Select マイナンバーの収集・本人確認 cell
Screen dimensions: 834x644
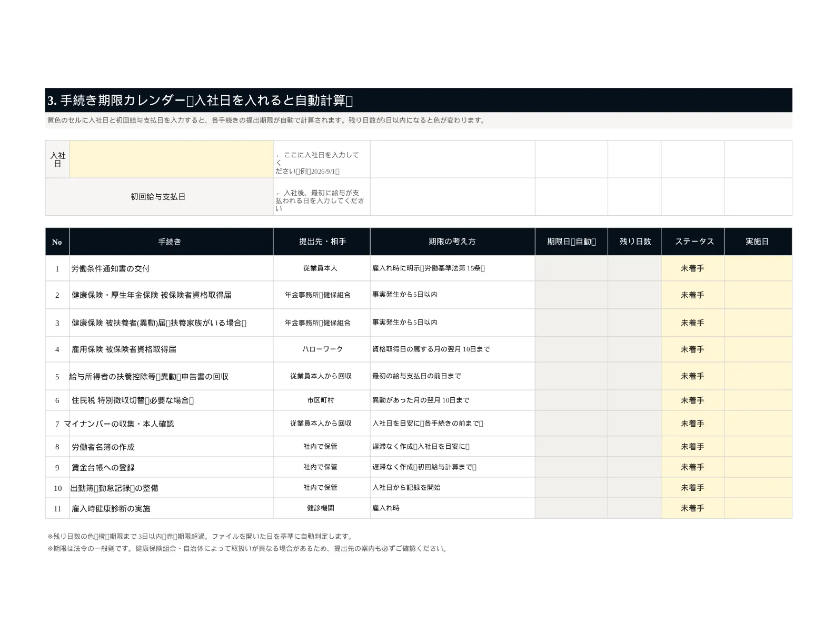(171, 424)
